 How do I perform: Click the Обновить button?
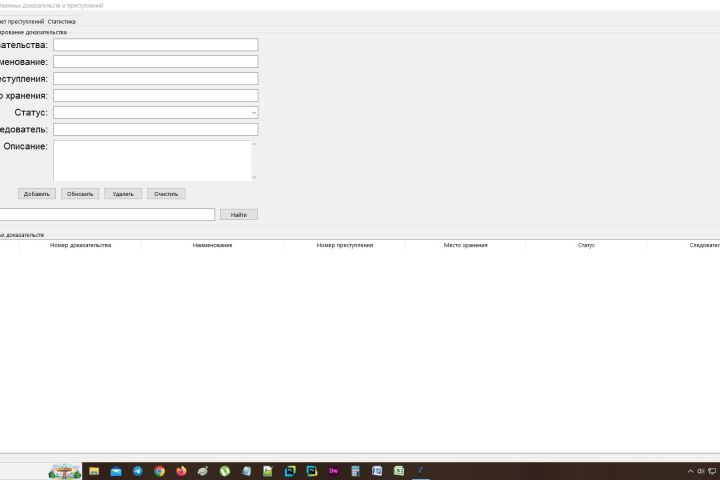80,194
